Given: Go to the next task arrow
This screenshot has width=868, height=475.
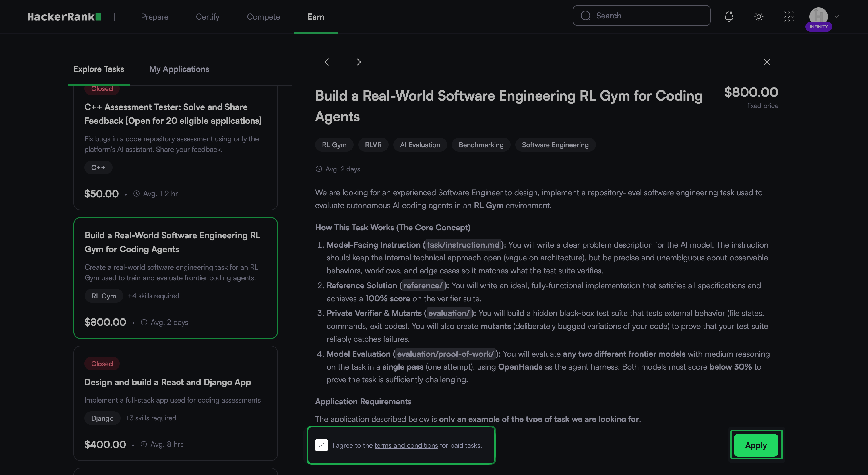Looking at the screenshot, I should coord(359,62).
